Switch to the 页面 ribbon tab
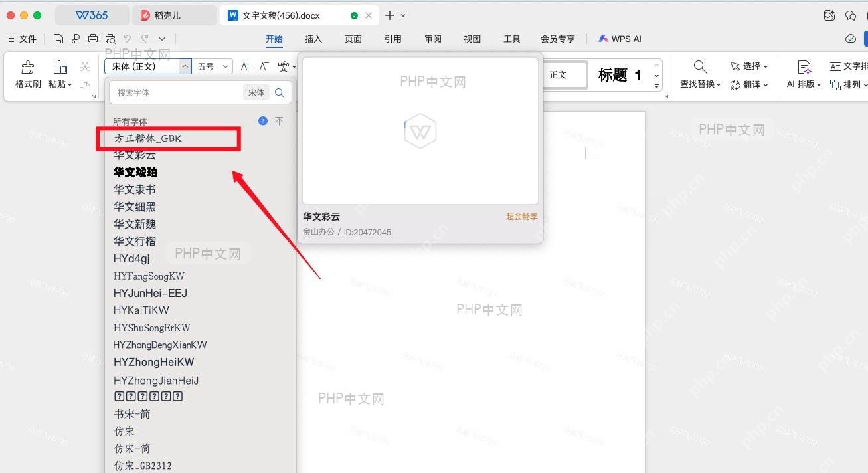Viewport: 868px width, 473px height. [353, 39]
